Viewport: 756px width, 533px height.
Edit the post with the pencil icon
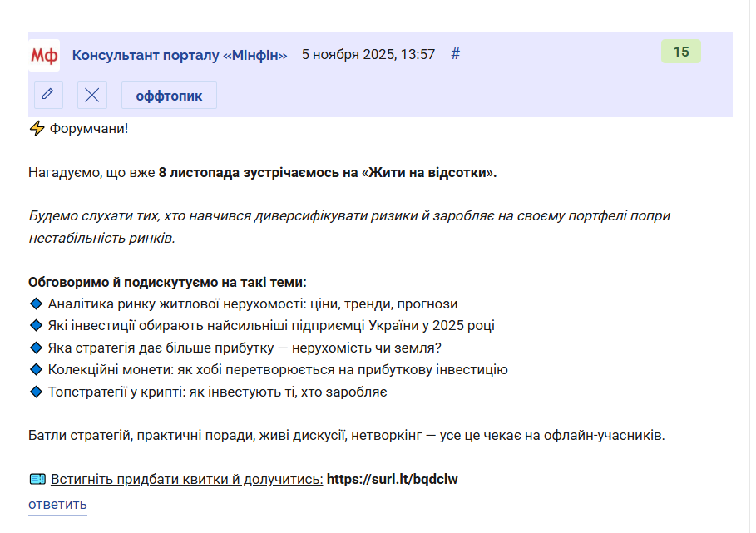(x=49, y=95)
